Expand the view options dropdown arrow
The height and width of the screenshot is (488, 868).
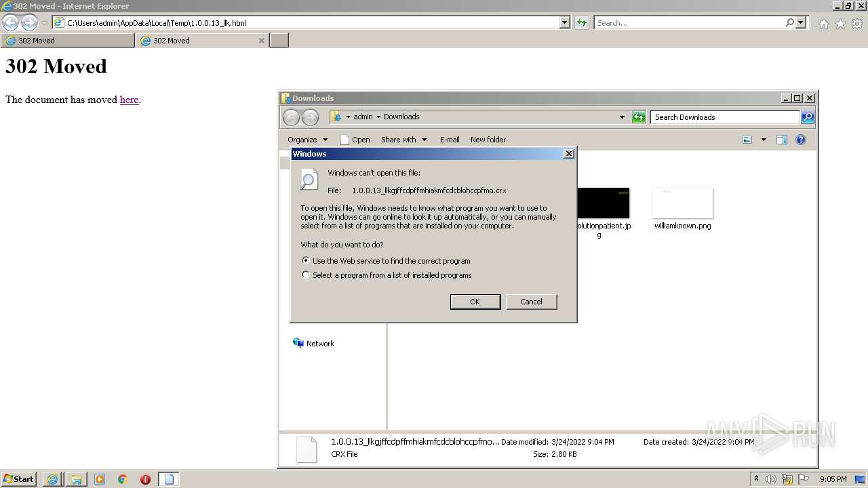coord(764,140)
